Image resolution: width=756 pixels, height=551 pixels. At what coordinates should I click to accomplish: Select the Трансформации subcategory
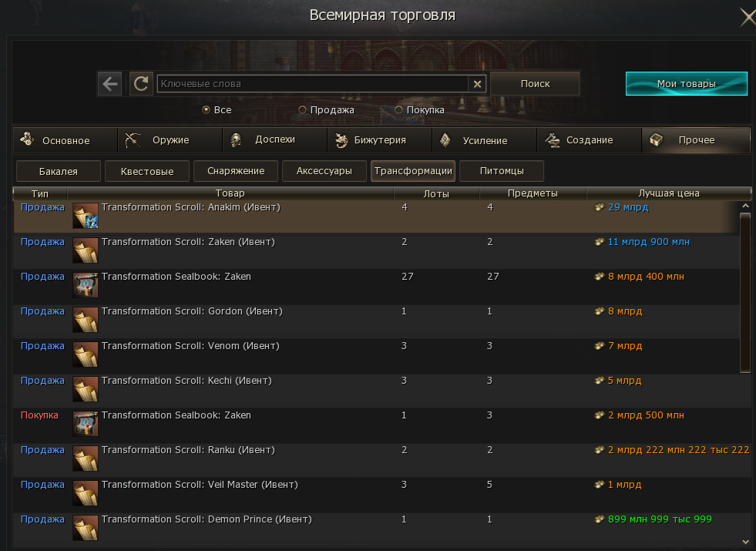(x=413, y=171)
